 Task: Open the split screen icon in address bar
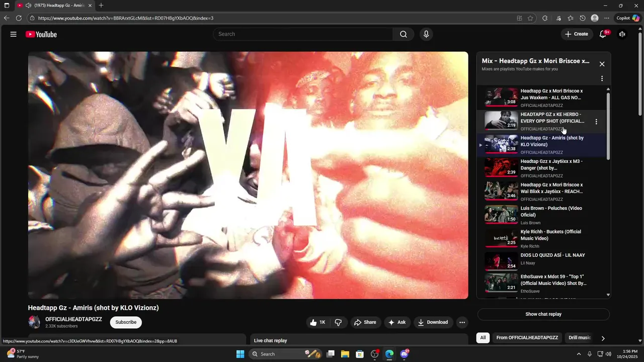point(519,18)
